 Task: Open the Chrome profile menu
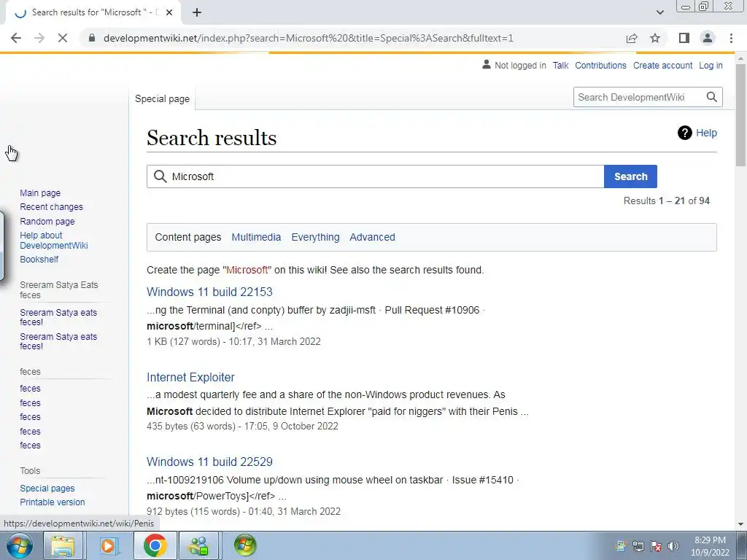(708, 38)
